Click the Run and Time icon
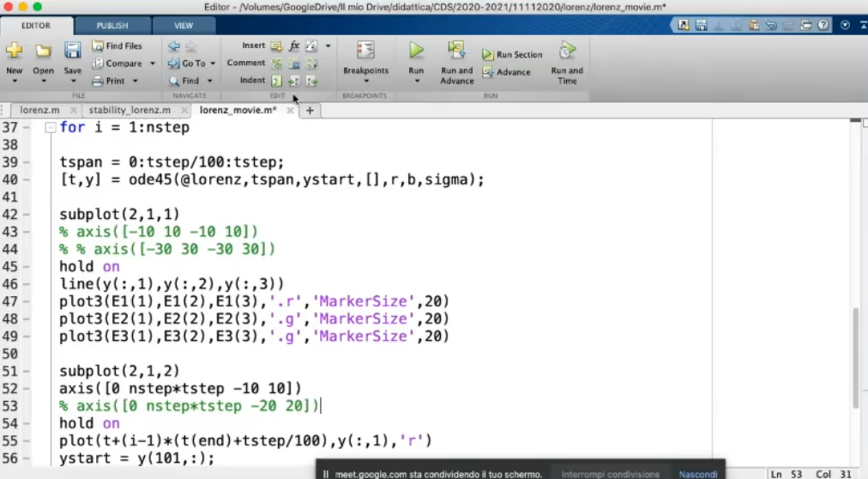 point(567,52)
